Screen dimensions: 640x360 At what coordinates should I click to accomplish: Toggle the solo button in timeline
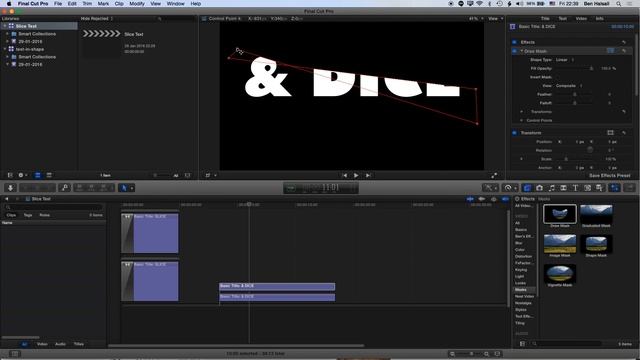click(493, 199)
